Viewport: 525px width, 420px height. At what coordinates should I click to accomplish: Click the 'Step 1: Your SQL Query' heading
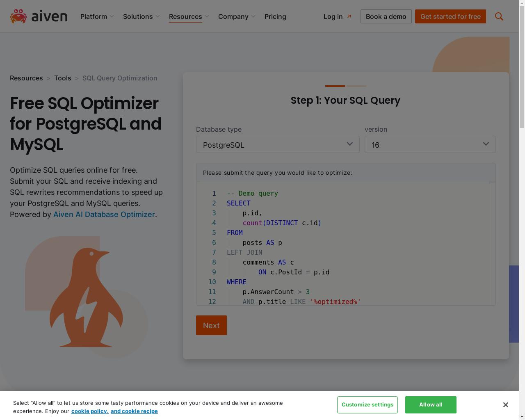click(345, 100)
